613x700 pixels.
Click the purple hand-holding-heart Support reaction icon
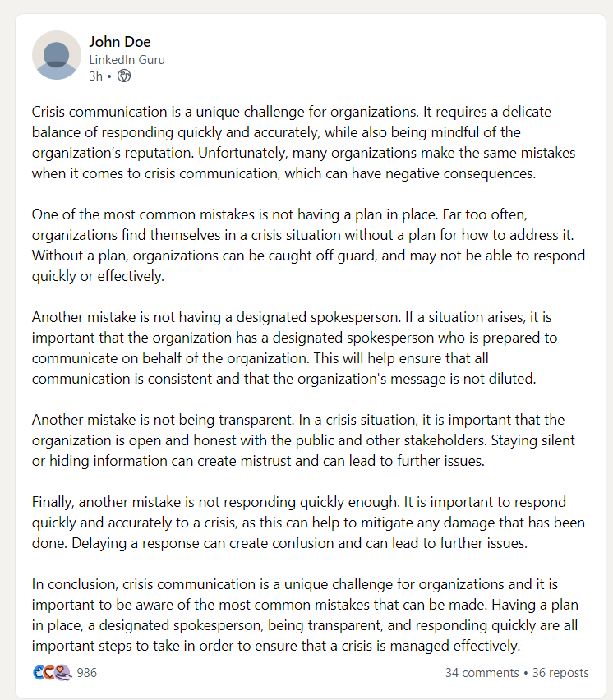(x=62, y=672)
